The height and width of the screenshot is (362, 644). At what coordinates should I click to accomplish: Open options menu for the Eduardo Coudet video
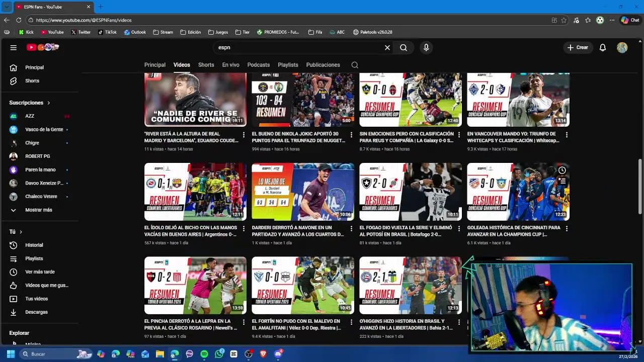[x=244, y=135]
